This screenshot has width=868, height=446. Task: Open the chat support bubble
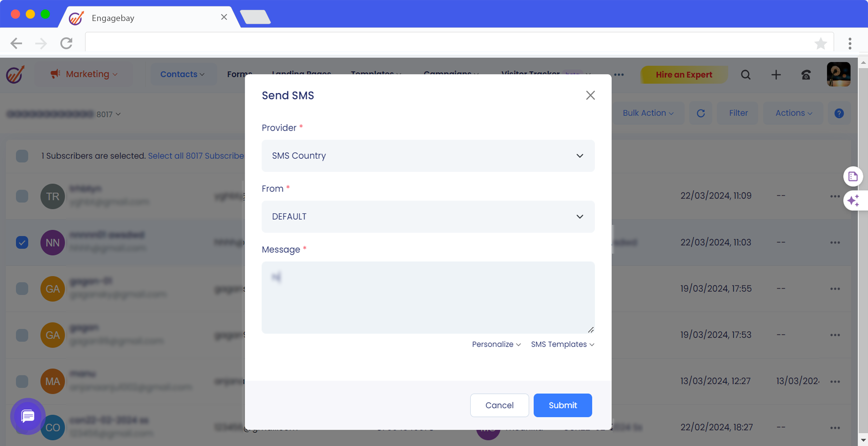point(28,416)
